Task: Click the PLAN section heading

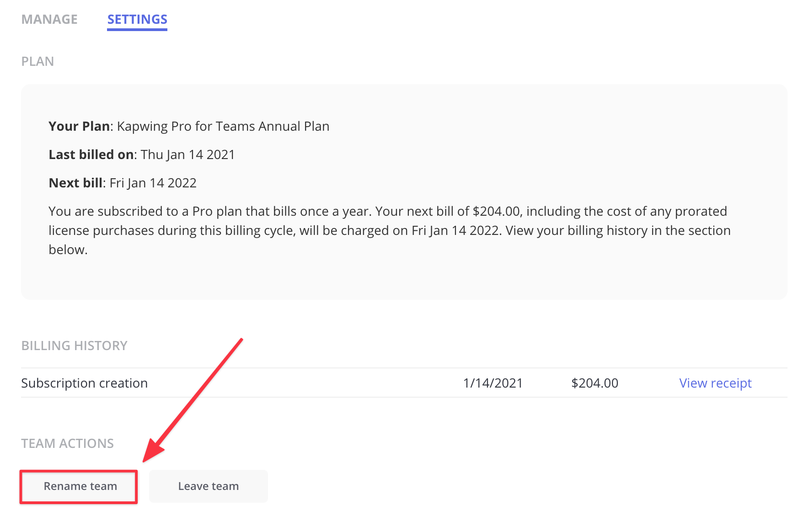Action: 38,61
